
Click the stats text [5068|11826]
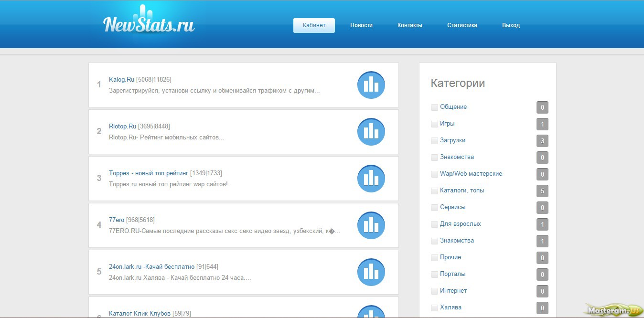(x=154, y=80)
